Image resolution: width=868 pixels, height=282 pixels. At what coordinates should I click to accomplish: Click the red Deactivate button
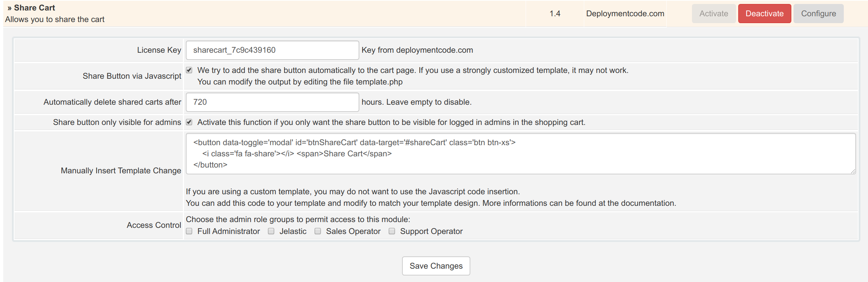pos(764,14)
